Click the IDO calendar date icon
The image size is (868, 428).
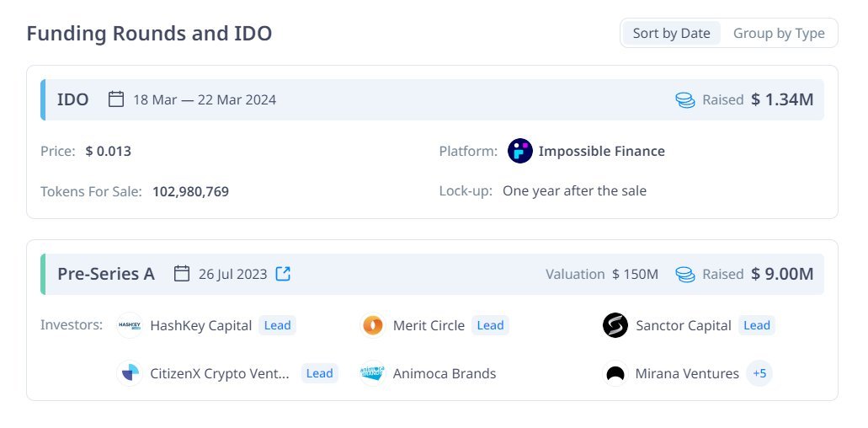(x=116, y=99)
